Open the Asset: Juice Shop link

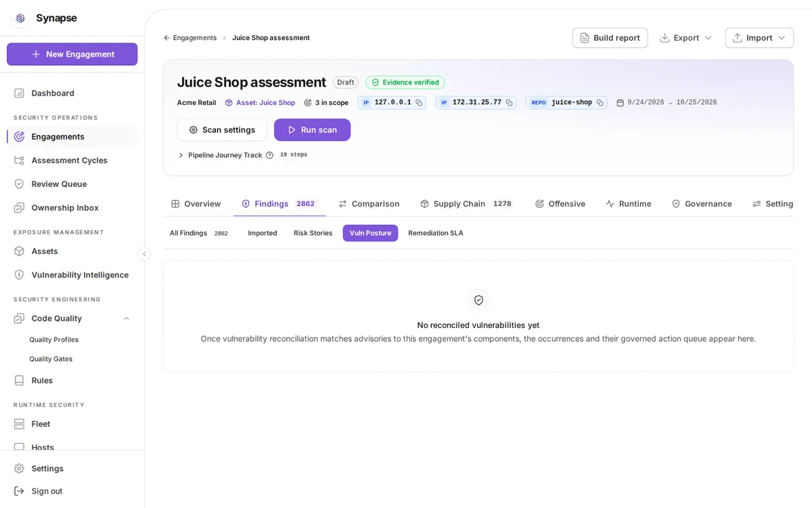click(x=260, y=103)
